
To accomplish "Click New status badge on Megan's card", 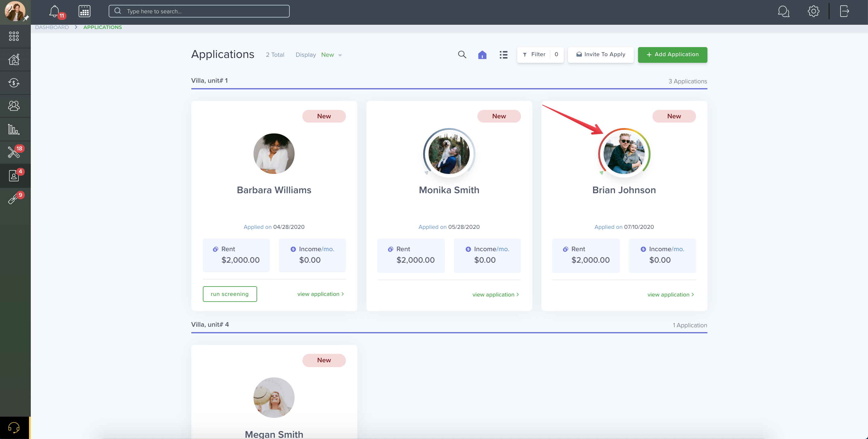I will [324, 360].
